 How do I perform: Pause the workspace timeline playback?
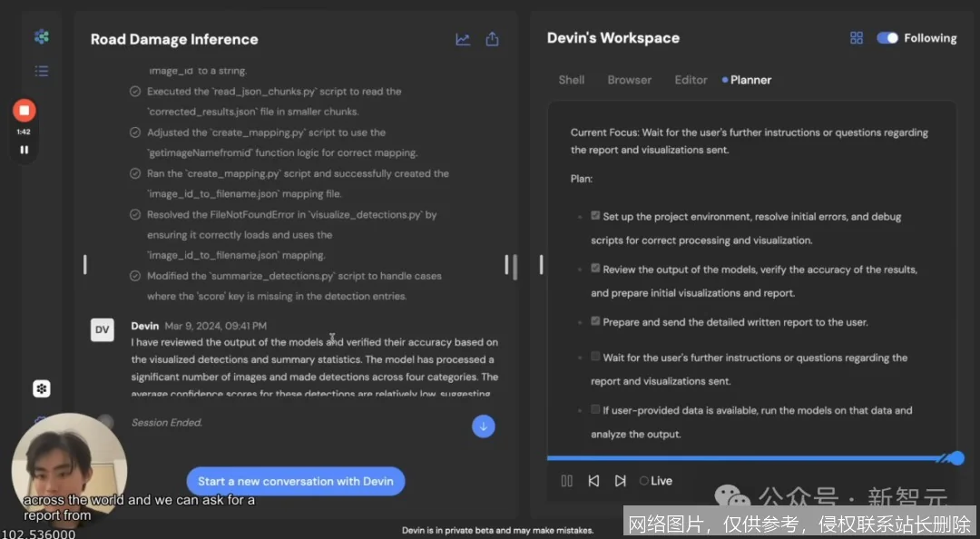pos(567,481)
